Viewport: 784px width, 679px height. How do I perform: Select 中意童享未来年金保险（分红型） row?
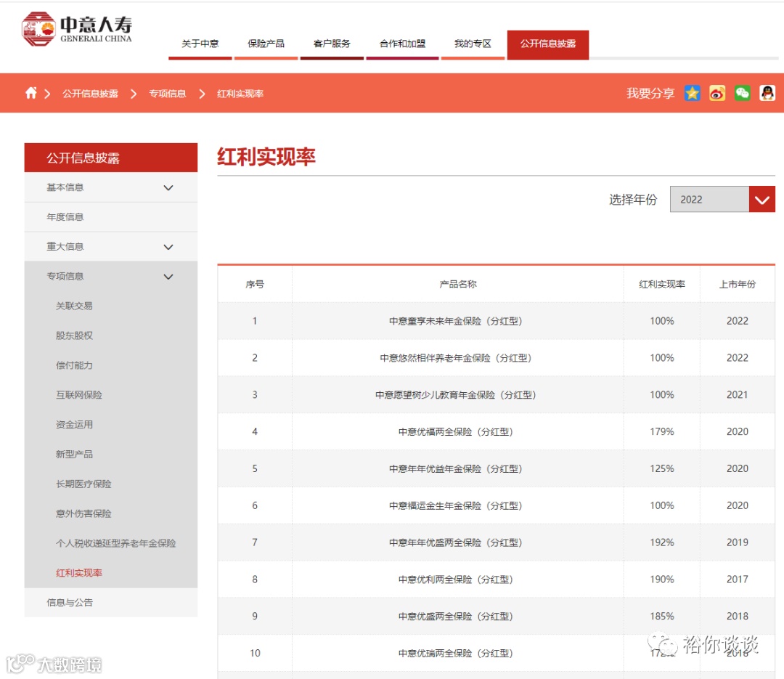click(x=496, y=321)
